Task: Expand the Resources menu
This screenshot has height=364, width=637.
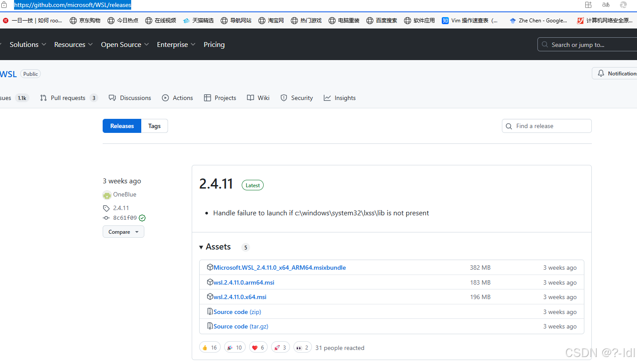Action: tap(73, 44)
